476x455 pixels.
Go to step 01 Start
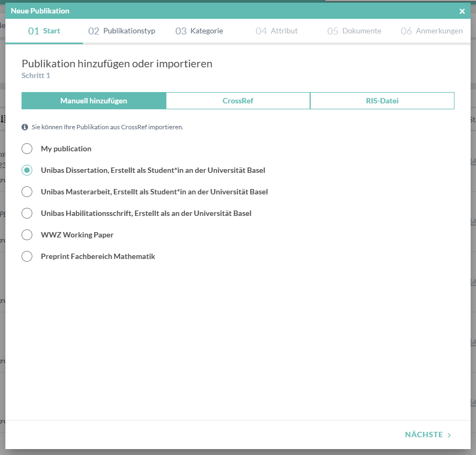[44, 31]
